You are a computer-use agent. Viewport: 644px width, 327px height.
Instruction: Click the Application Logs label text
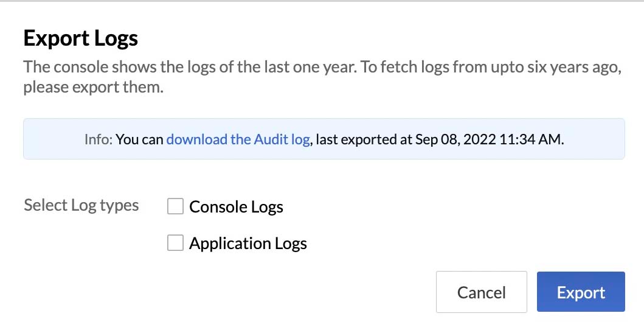(x=248, y=244)
